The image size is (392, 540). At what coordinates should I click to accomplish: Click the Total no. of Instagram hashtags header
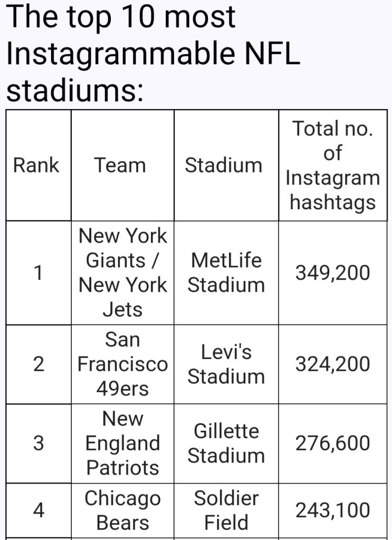(x=332, y=165)
